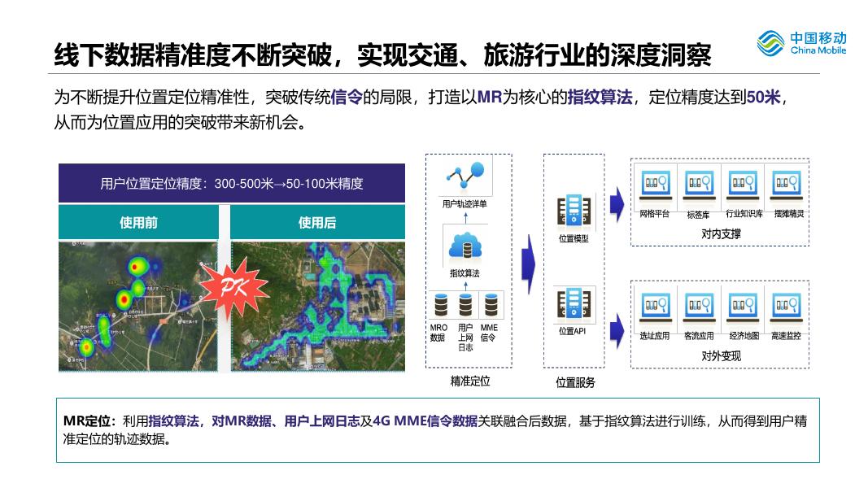Click the 用户轨迹详单 label
The image size is (868, 488).
point(465,204)
